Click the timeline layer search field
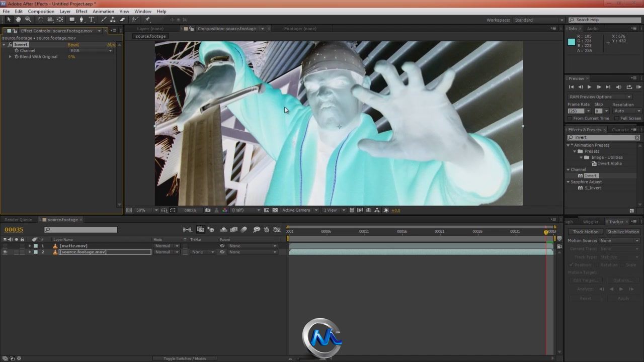The width and height of the screenshot is (644, 362). point(80,230)
